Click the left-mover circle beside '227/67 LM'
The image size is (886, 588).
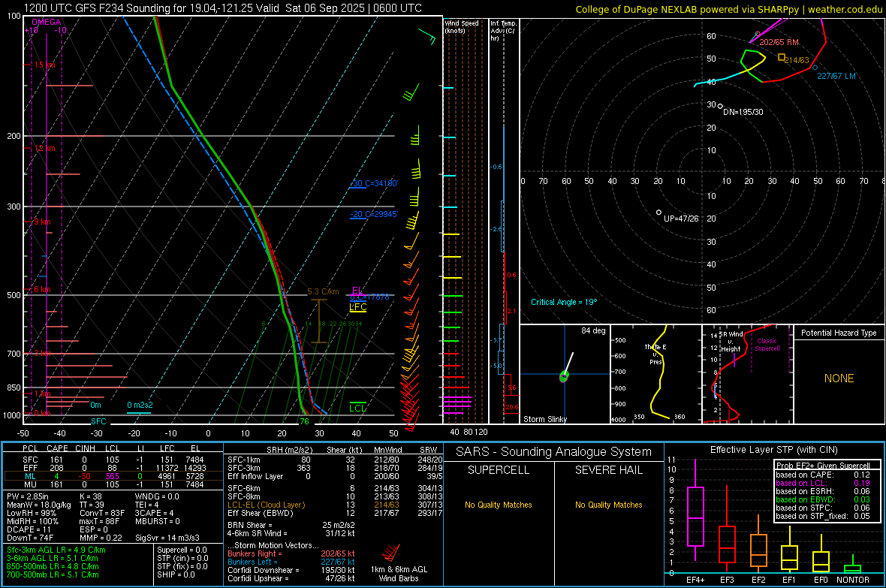pyautogui.click(x=815, y=68)
